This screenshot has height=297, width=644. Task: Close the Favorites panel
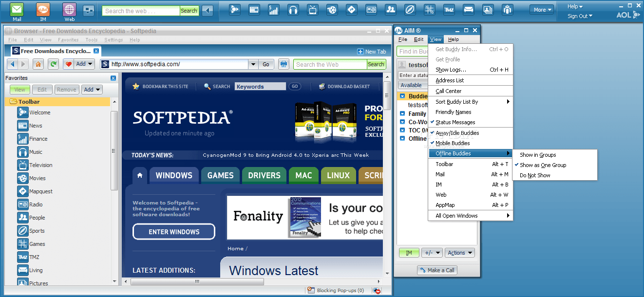pos(113,78)
